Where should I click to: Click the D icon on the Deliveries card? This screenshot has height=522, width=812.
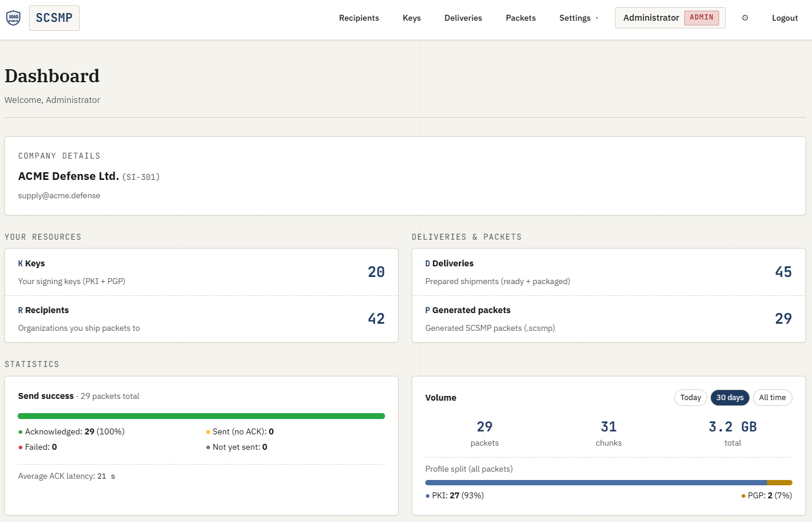point(428,263)
